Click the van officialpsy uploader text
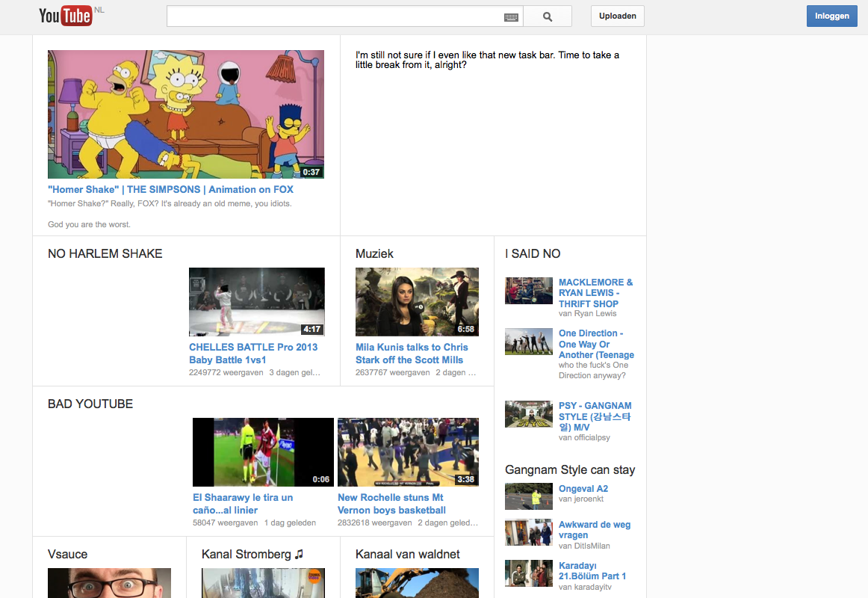The width and height of the screenshot is (868, 598). pos(584,437)
